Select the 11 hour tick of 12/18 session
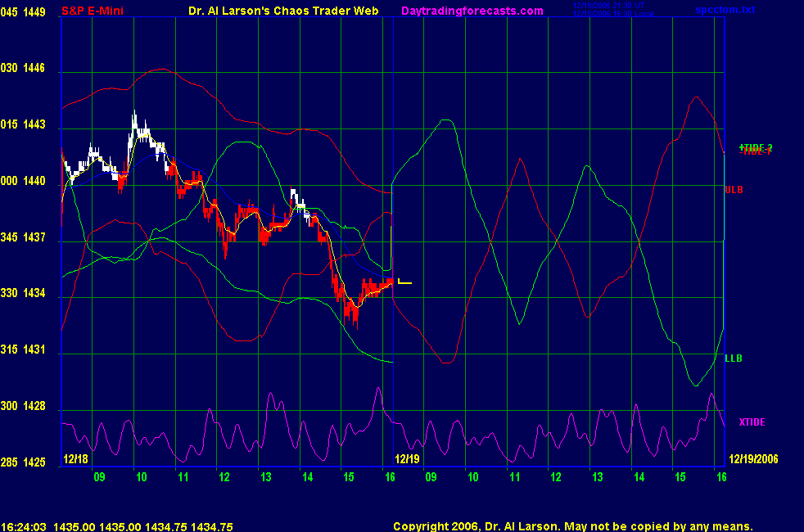Viewport: 804px width, 532px height. point(183,477)
